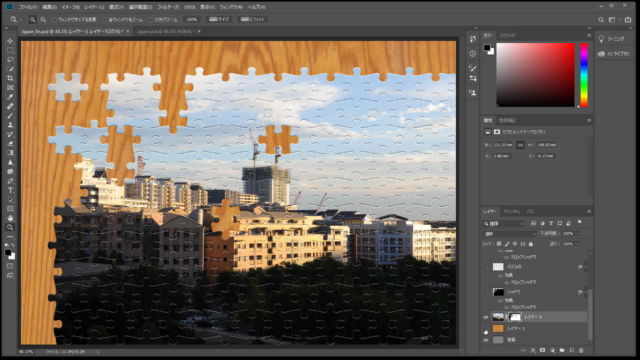Viewport: 640px width, 360px height.
Task: Open the Edit Toolbar three-dots icon
Action: pyautogui.click(x=10, y=237)
